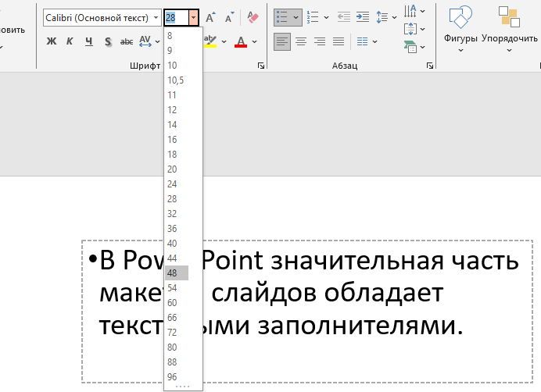Align text left

pyautogui.click(x=282, y=41)
